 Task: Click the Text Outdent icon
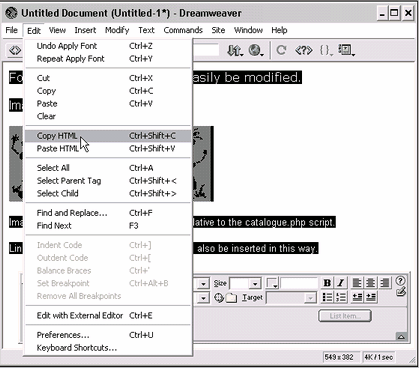pyautogui.click(x=357, y=297)
